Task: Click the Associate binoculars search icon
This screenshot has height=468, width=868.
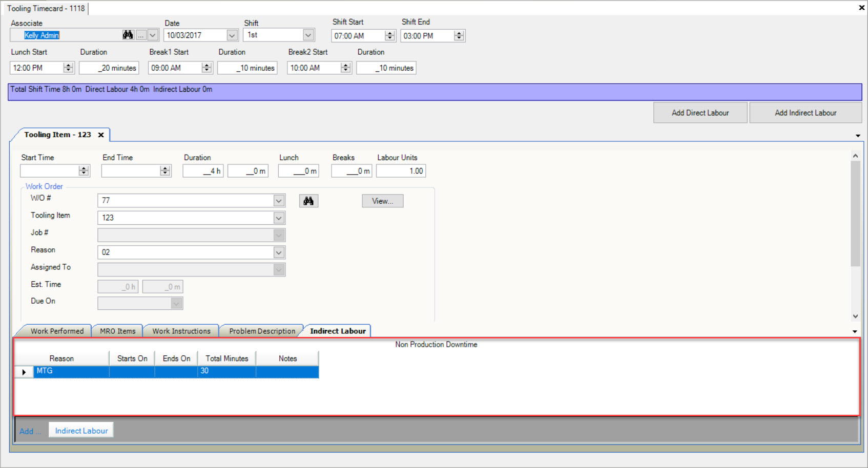Action: coord(128,35)
